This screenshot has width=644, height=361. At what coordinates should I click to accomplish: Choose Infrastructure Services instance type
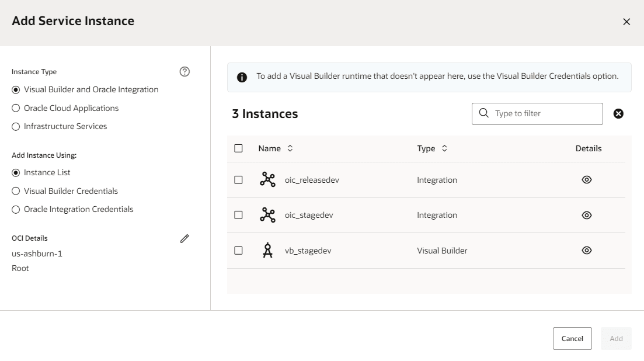click(16, 127)
